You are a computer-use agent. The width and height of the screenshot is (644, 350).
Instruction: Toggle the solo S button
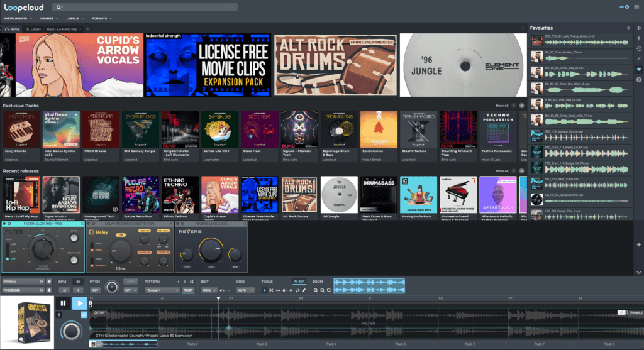59,315
